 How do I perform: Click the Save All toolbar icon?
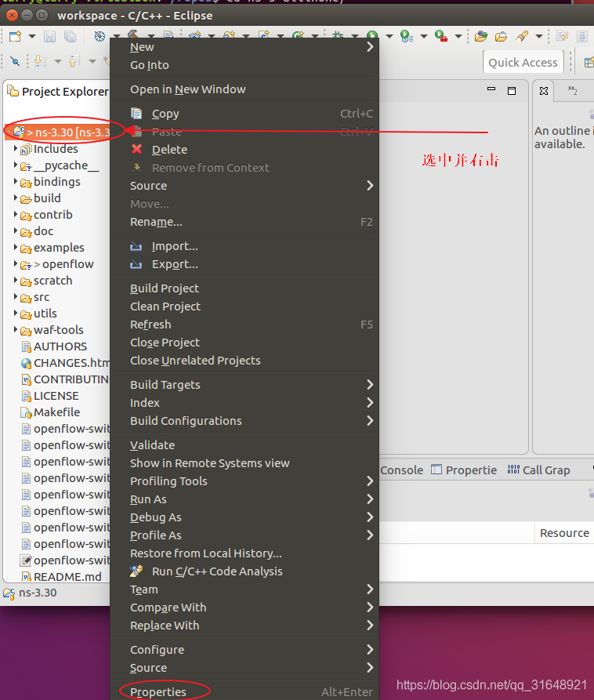point(70,36)
